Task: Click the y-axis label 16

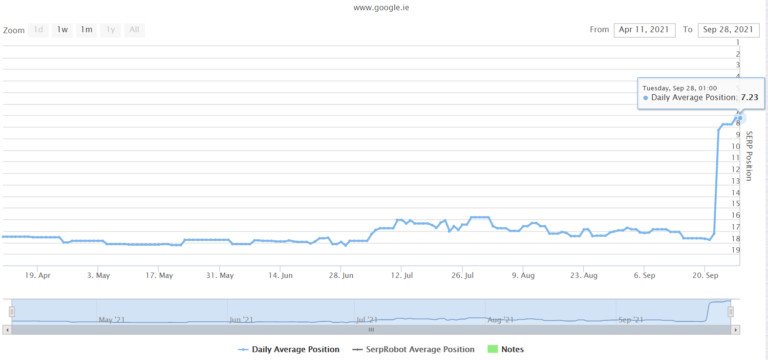Action: pyautogui.click(x=736, y=215)
